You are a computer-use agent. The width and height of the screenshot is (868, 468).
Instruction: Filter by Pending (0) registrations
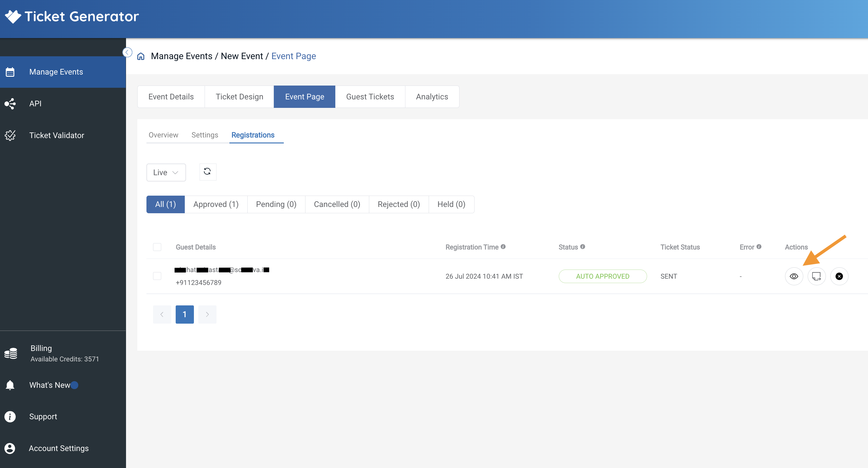[x=276, y=204]
